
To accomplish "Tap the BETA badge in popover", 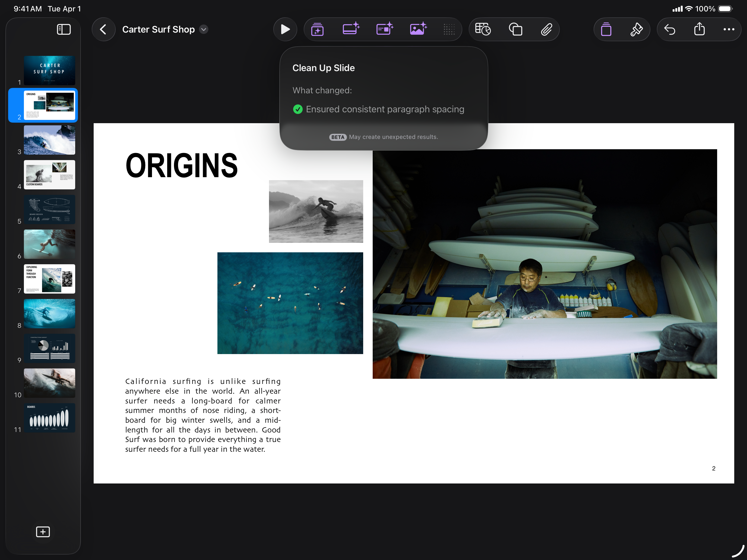I will coord(338,137).
